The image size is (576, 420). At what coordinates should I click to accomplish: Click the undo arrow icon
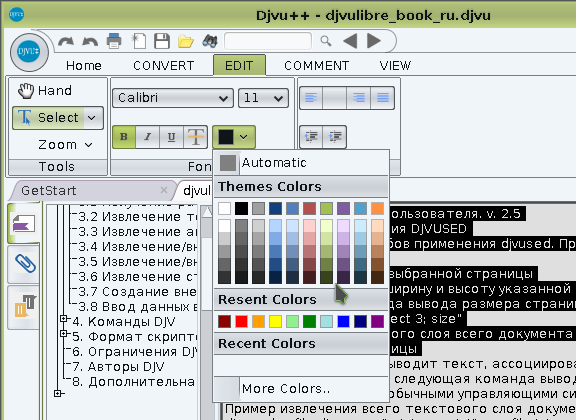click(90, 41)
